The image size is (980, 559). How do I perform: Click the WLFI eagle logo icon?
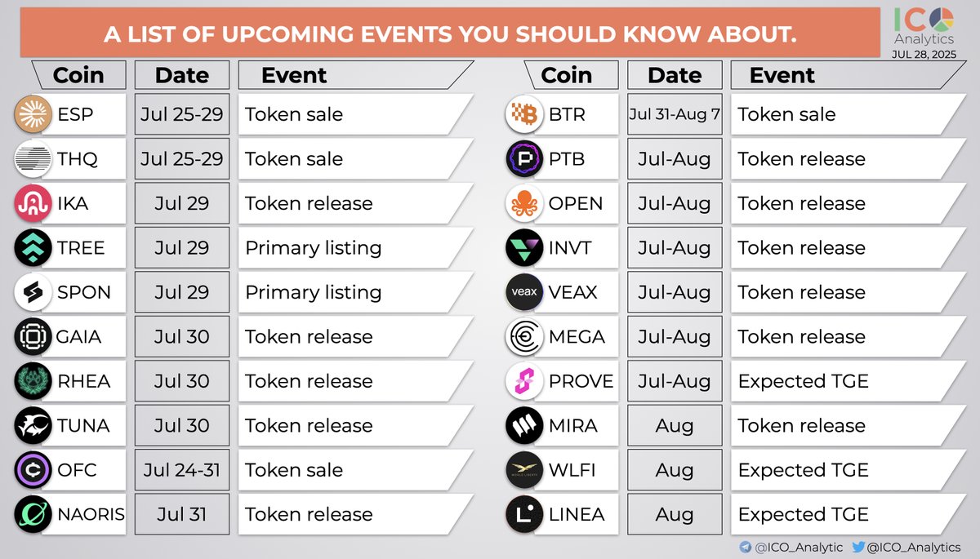[524, 470]
